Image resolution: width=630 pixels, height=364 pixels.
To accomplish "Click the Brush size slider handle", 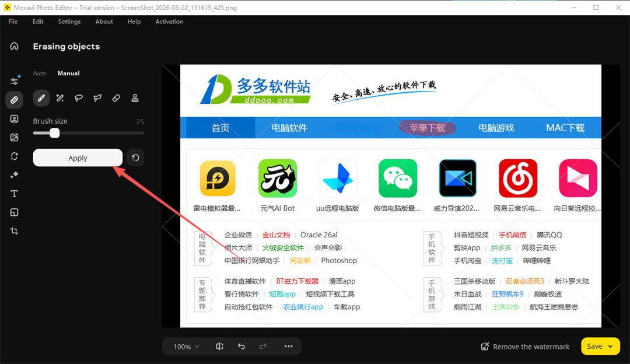I will tap(55, 133).
